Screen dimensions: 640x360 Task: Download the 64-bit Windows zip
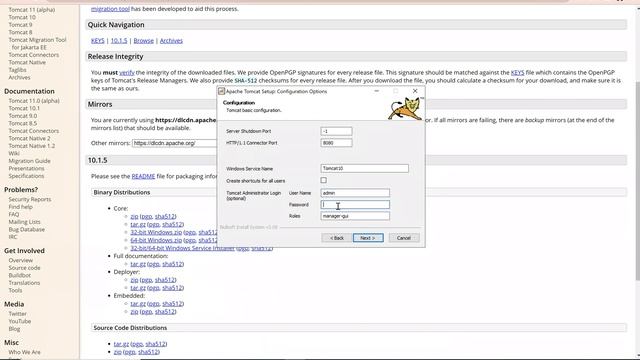[x=156, y=240]
